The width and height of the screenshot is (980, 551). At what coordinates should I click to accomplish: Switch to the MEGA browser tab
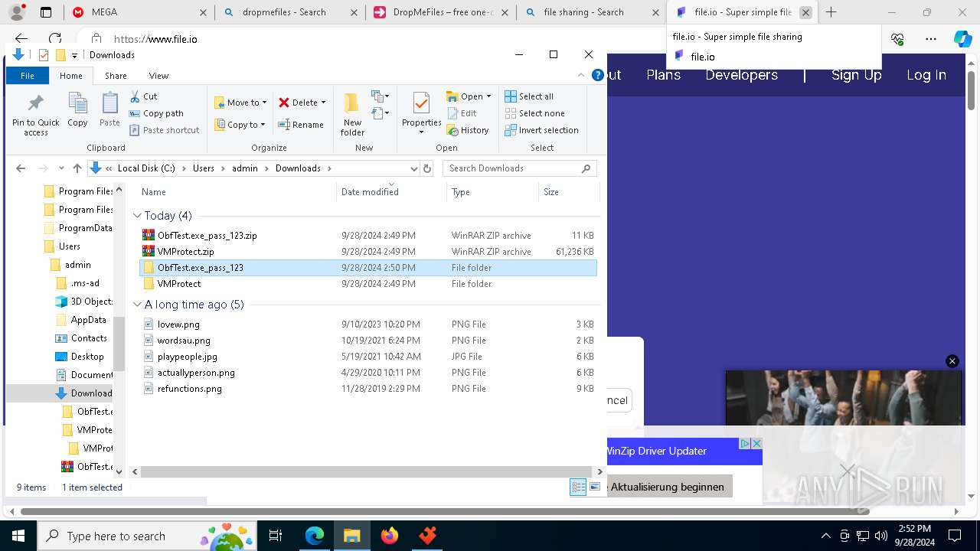[x=139, y=12]
